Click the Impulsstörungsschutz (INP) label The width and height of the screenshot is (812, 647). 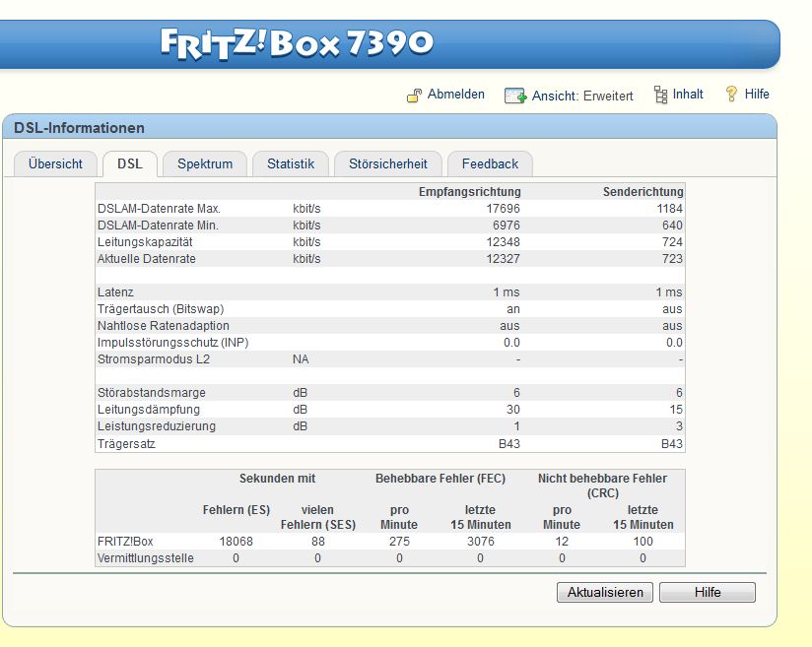(173, 343)
